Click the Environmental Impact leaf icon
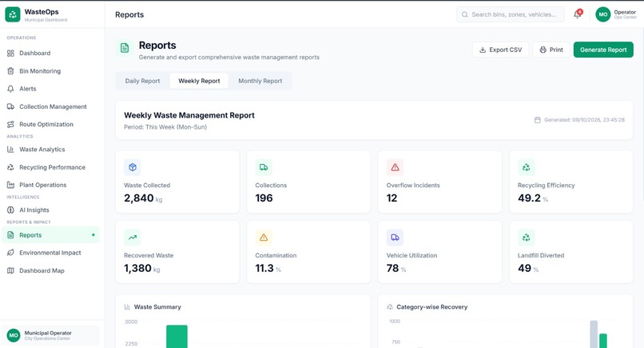 [10, 253]
